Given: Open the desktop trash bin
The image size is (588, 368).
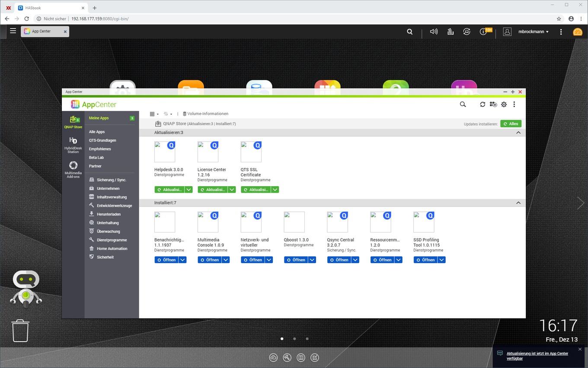Looking at the screenshot, I should coord(20,331).
